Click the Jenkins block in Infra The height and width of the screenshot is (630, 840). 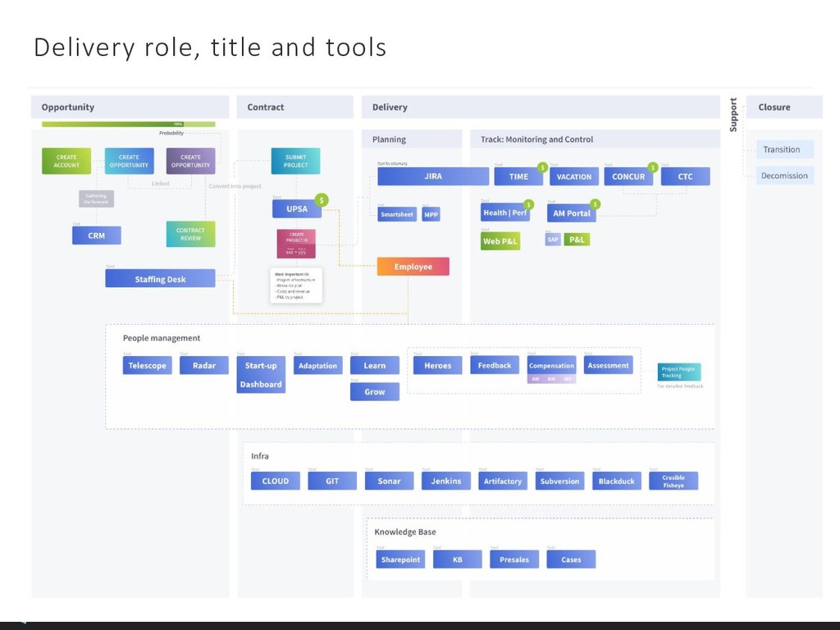pos(446,481)
